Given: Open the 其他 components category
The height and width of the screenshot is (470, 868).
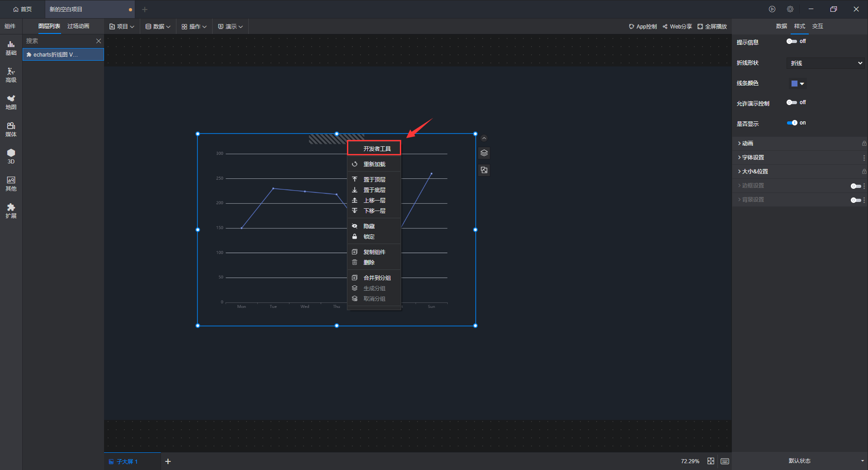Looking at the screenshot, I should 11,184.
